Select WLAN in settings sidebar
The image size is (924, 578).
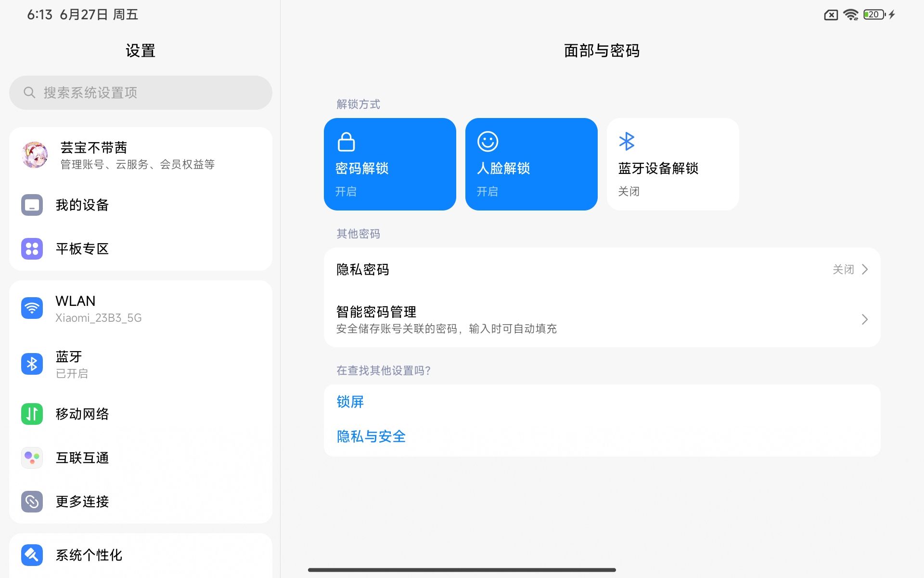[x=141, y=308]
